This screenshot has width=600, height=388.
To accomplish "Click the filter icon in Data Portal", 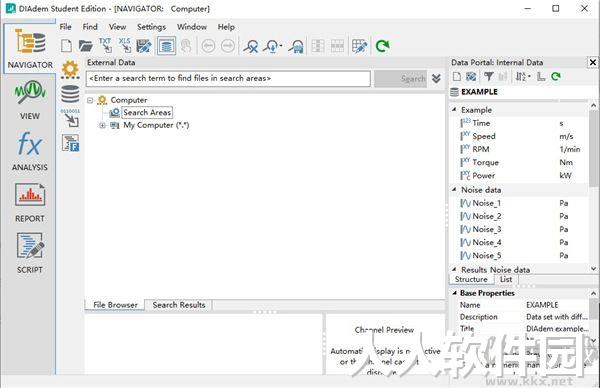I will pyautogui.click(x=489, y=77).
